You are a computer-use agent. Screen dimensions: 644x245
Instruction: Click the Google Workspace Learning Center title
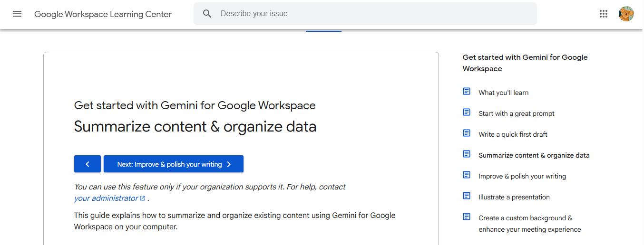(103, 14)
